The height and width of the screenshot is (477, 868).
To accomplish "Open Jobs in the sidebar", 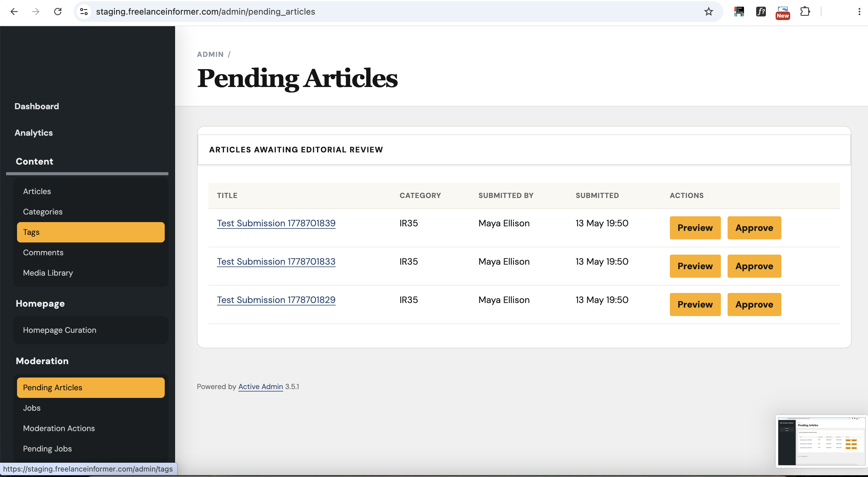I will coord(91,408).
